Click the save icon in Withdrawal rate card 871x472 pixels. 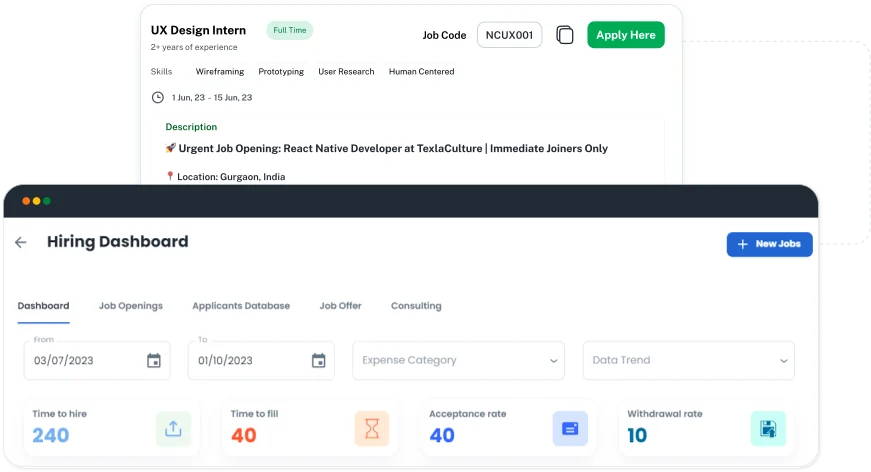tap(768, 429)
